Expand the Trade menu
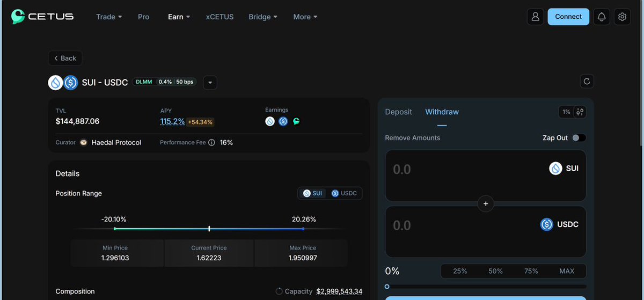This screenshot has height=300, width=644. pos(109,17)
